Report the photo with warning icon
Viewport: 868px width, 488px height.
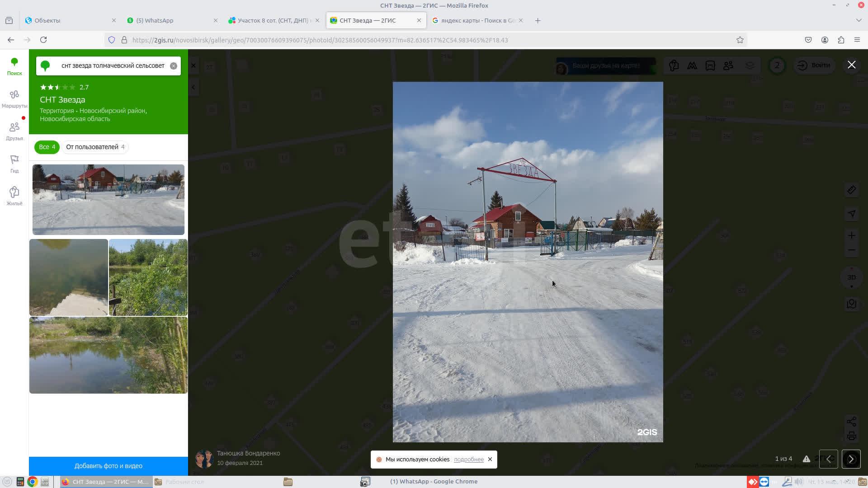[807, 459]
